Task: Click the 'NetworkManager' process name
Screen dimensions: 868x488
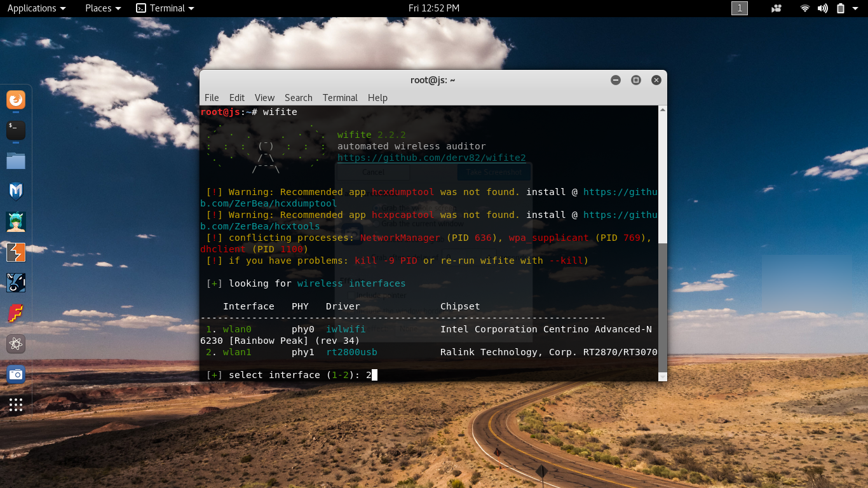Action: [x=400, y=238]
